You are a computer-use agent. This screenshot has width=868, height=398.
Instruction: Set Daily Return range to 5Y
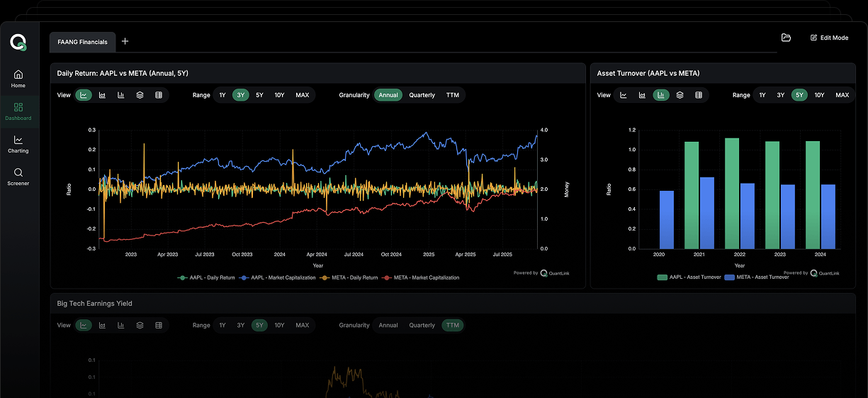(x=259, y=95)
